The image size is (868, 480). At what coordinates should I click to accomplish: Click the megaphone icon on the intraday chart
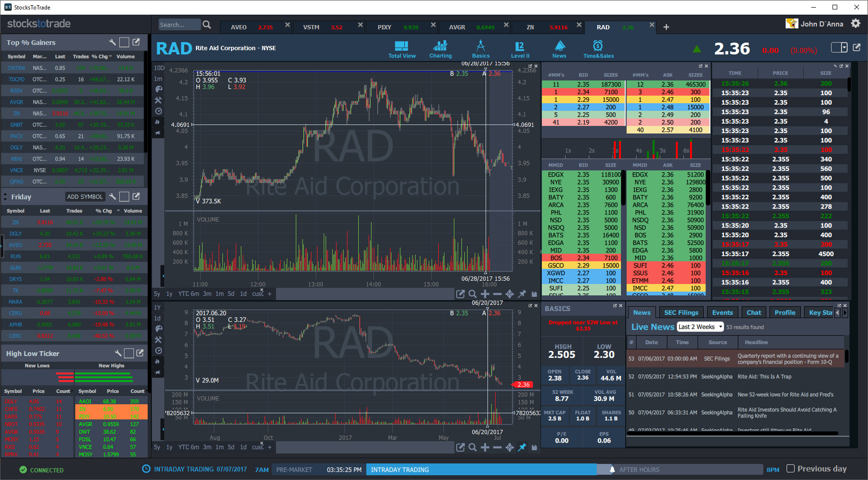click(x=159, y=133)
